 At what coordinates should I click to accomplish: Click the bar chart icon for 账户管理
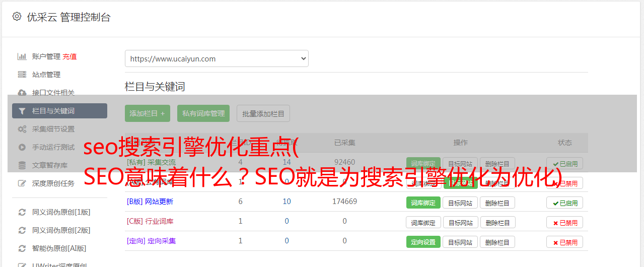(22, 56)
